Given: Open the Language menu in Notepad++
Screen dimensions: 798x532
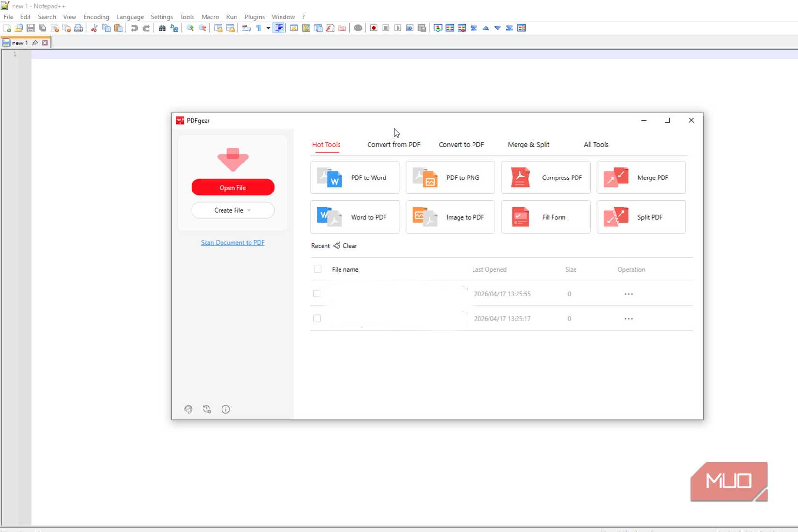Looking at the screenshot, I should pyautogui.click(x=130, y=17).
